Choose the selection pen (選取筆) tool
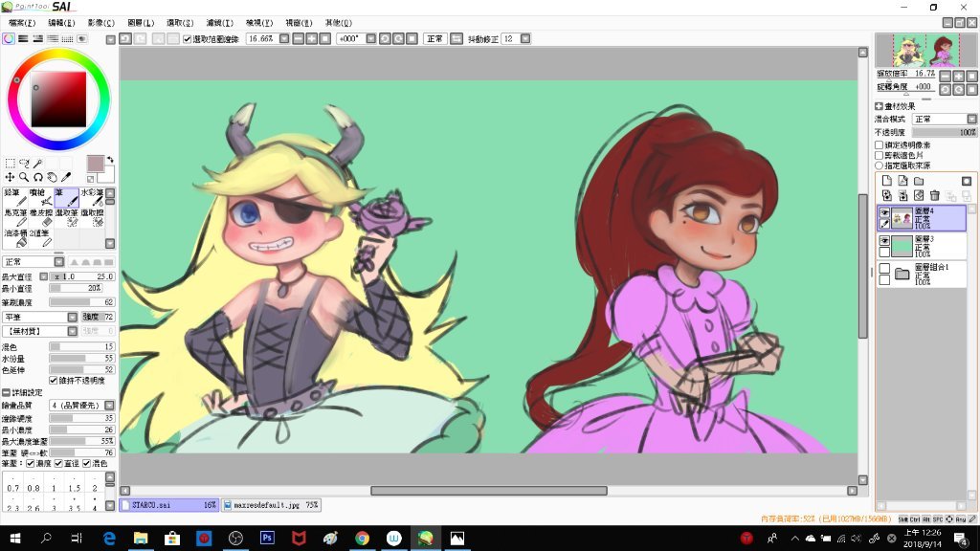Image resolution: width=980 pixels, height=551 pixels. (66, 217)
